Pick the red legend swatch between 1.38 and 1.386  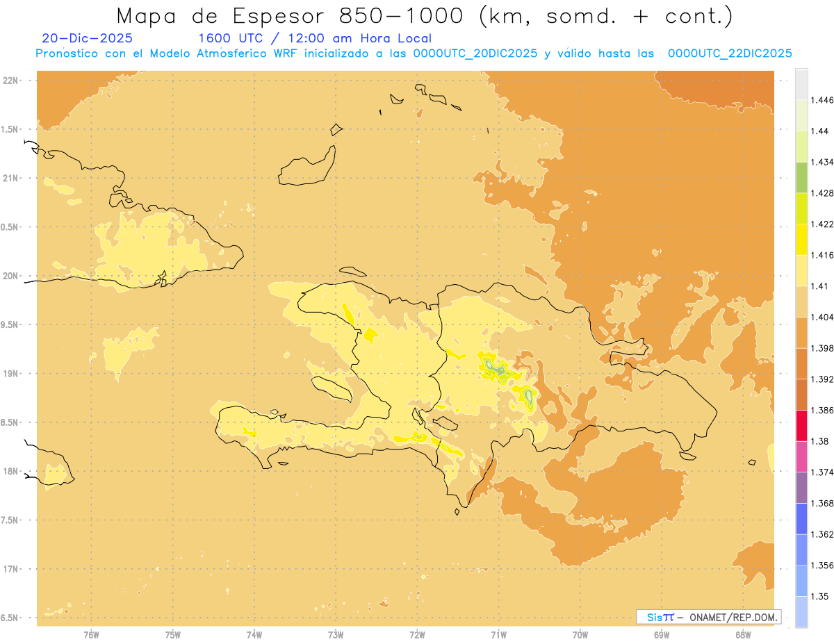(801, 426)
